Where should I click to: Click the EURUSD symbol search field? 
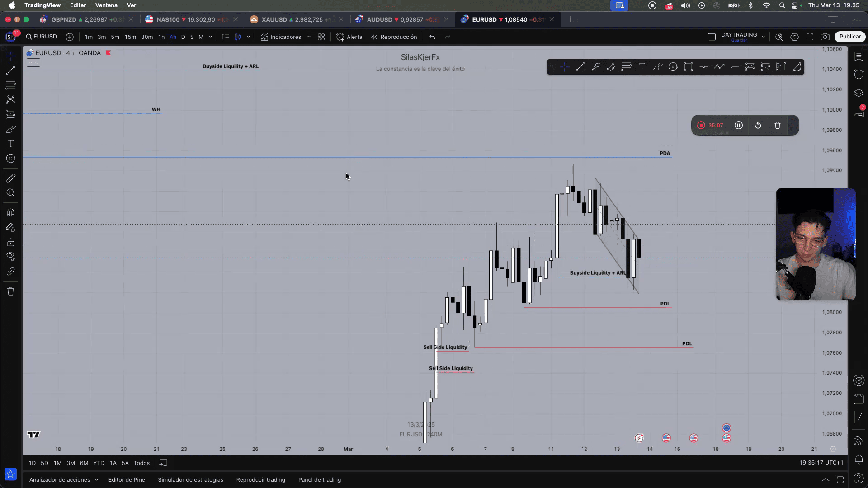[41, 37]
